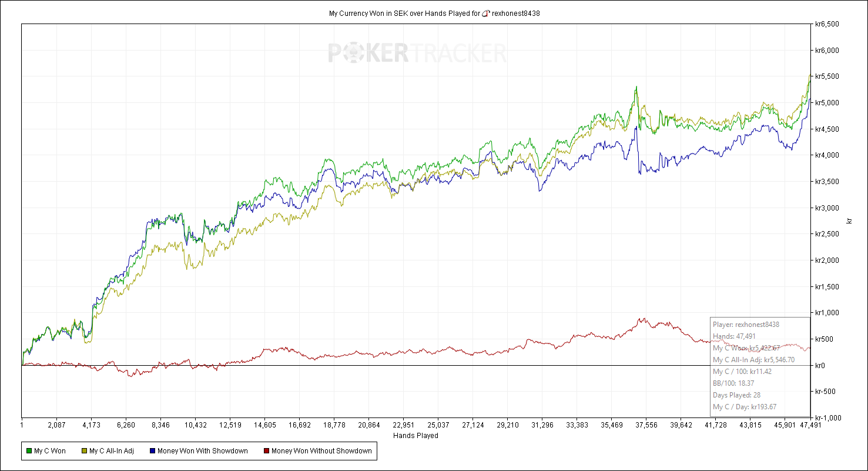Select the "My C Won" legend label
The height and width of the screenshot is (471, 868).
pyautogui.click(x=50, y=451)
